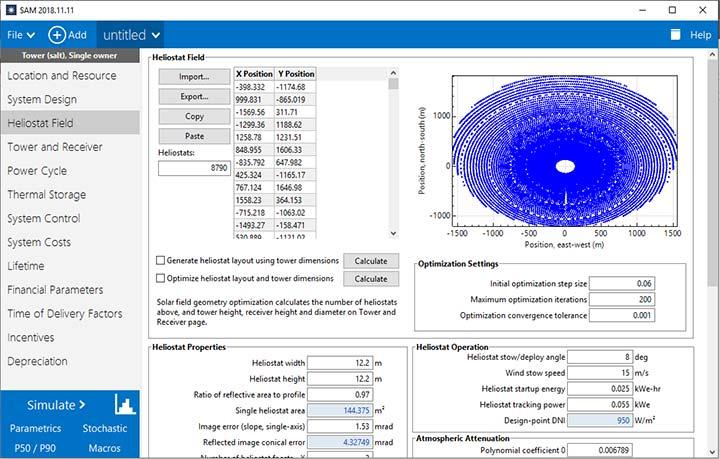The width and height of the screenshot is (720, 459).
Task: Open Help from the top bar
Action: click(700, 35)
